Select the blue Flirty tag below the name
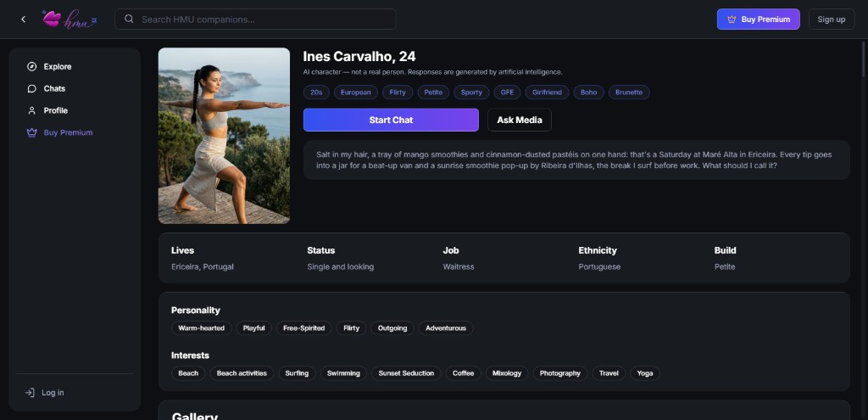 [x=398, y=92]
